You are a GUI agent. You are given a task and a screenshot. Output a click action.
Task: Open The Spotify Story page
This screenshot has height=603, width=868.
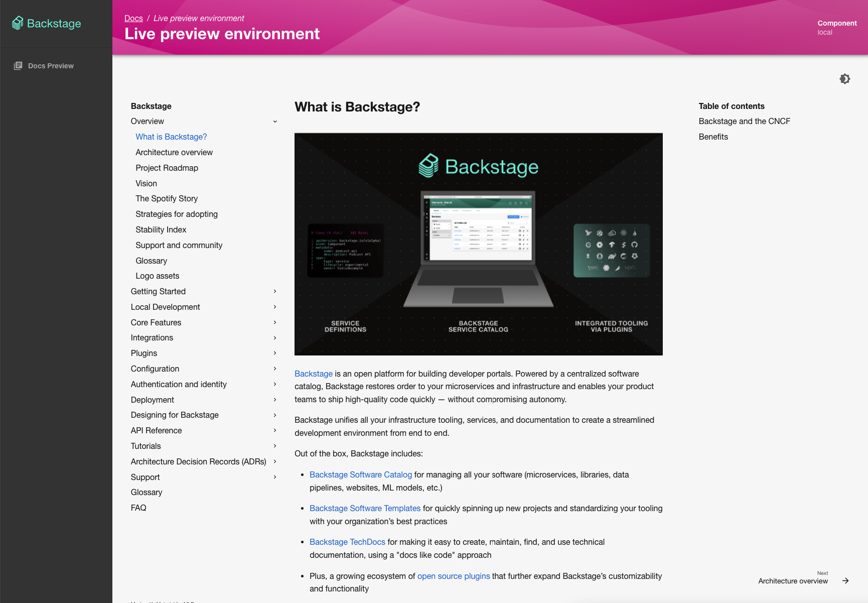coord(167,199)
